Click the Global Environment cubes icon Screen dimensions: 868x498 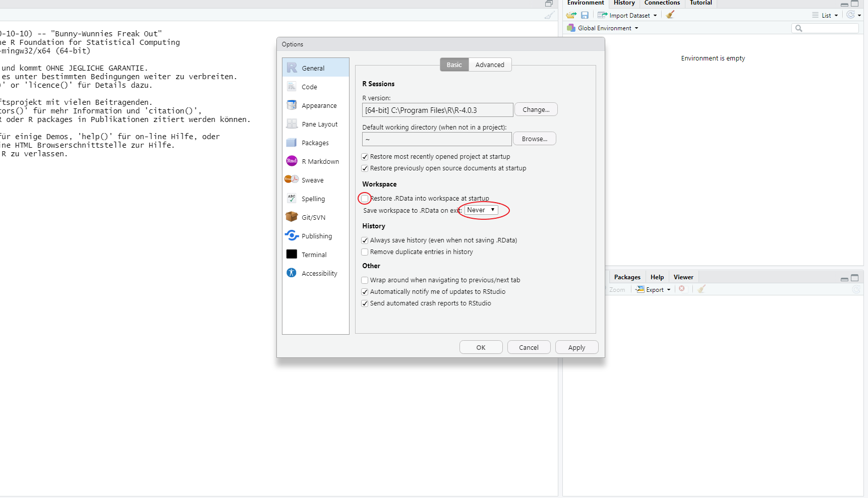[571, 28]
